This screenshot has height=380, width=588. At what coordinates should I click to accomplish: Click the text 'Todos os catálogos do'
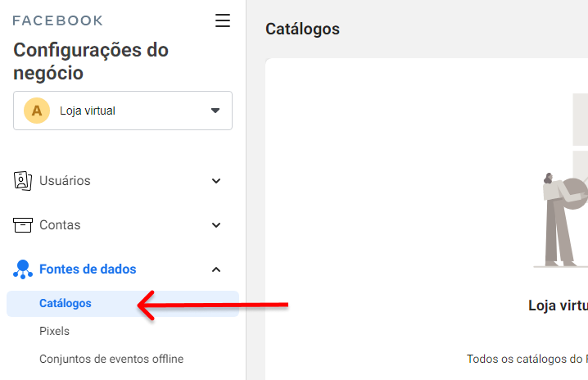pos(524,359)
